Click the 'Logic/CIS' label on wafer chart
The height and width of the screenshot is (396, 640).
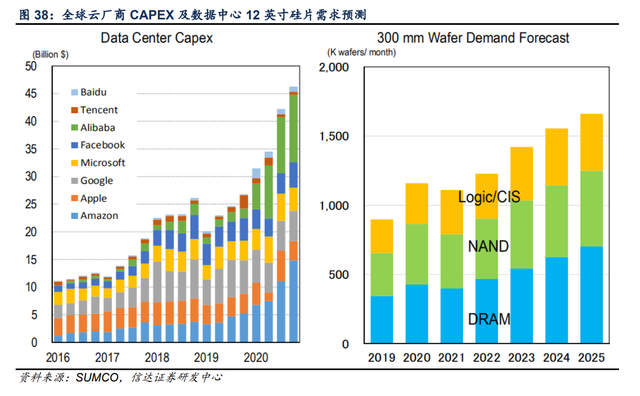pos(489,197)
